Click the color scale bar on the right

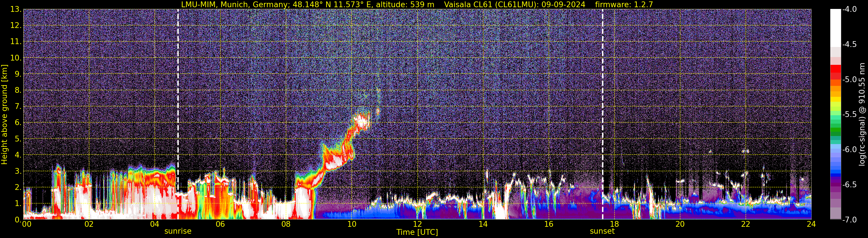point(836,114)
